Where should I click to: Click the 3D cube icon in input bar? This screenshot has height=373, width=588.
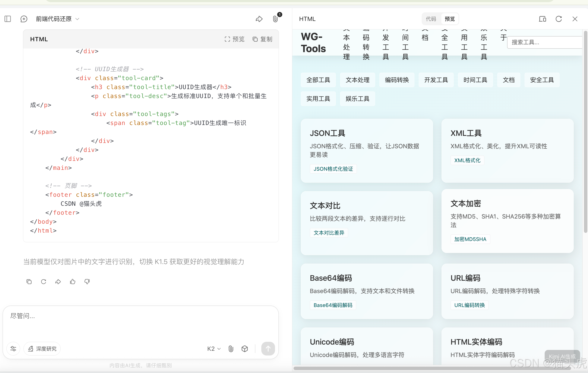245,349
